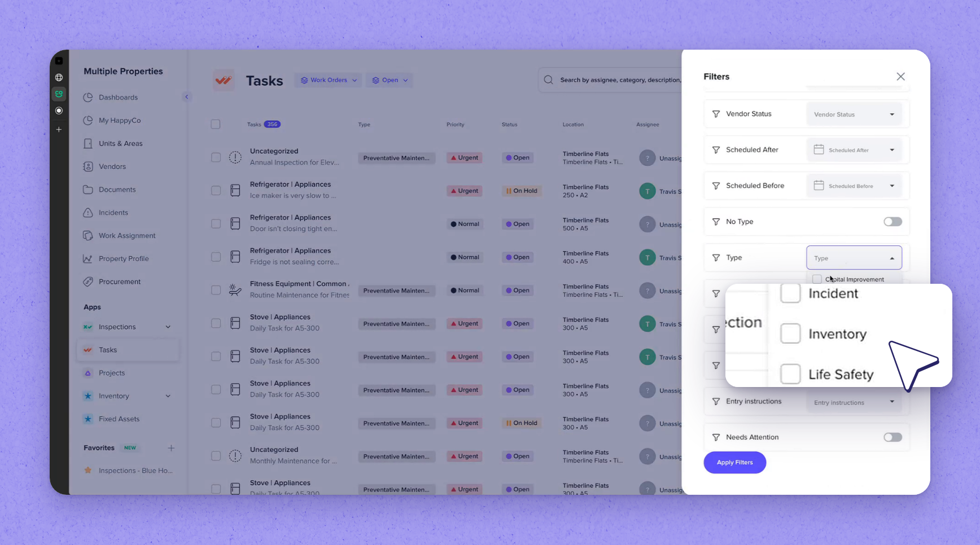Open Work Assignment page

pyautogui.click(x=127, y=235)
